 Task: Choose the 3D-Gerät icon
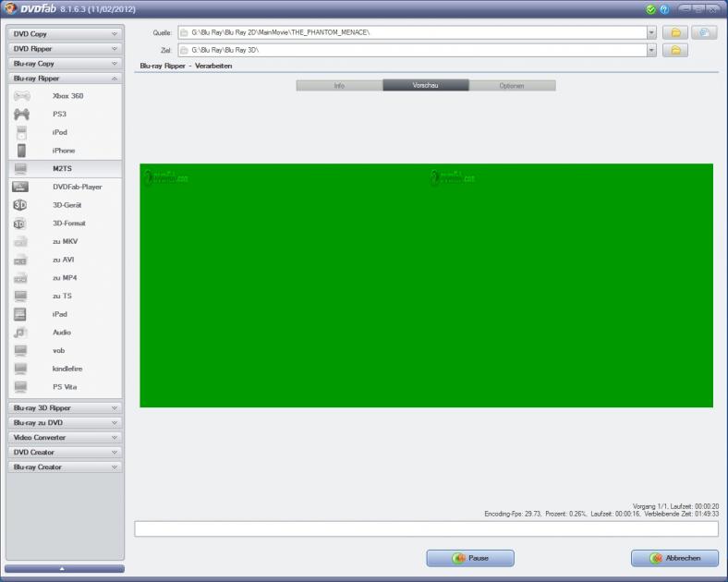click(x=20, y=205)
